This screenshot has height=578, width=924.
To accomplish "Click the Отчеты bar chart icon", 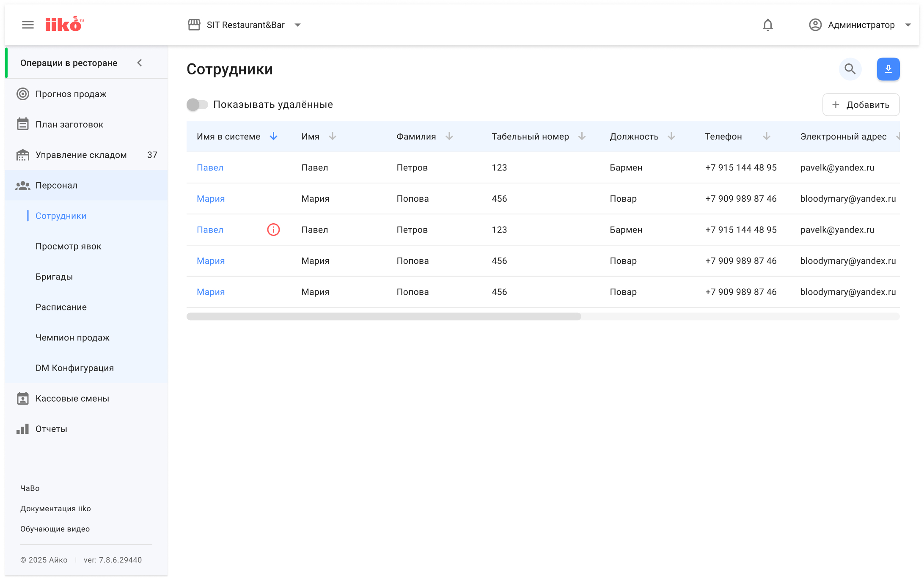I will click(23, 429).
